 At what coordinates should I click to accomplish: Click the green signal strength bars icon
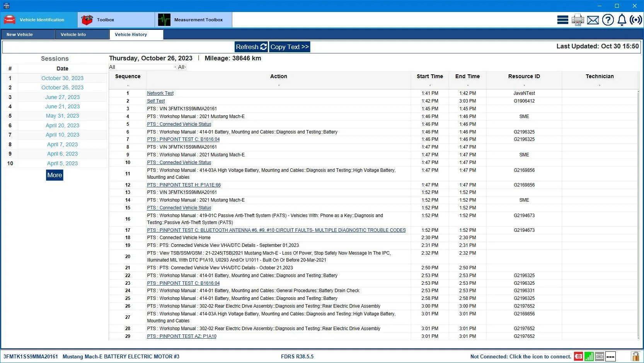pos(589,356)
